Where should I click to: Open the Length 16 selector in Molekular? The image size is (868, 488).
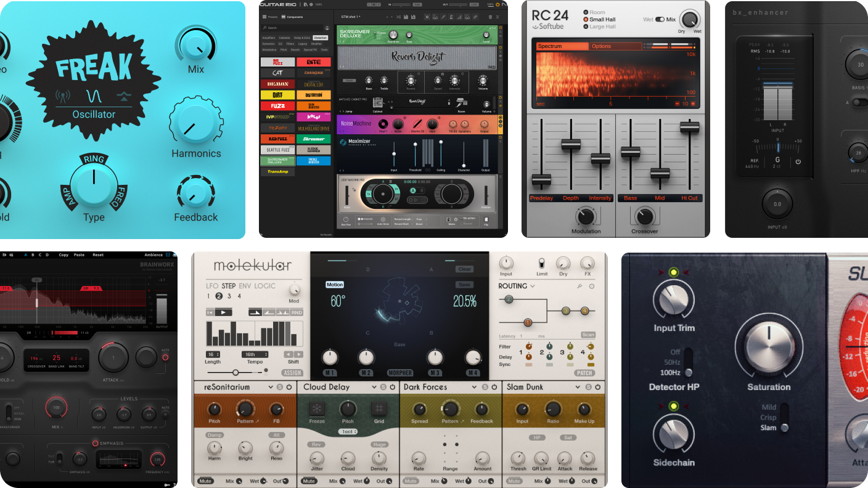click(213, 354)
